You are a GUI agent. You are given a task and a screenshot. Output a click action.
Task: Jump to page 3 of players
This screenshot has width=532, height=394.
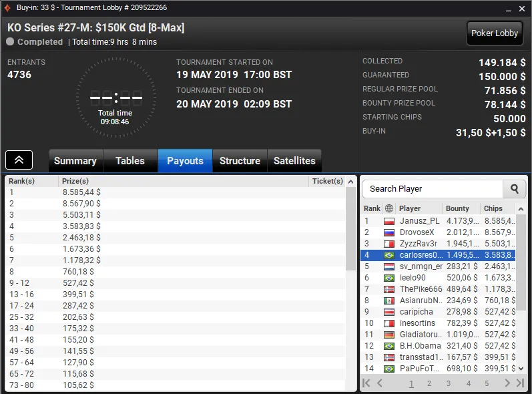pos(449,383)
